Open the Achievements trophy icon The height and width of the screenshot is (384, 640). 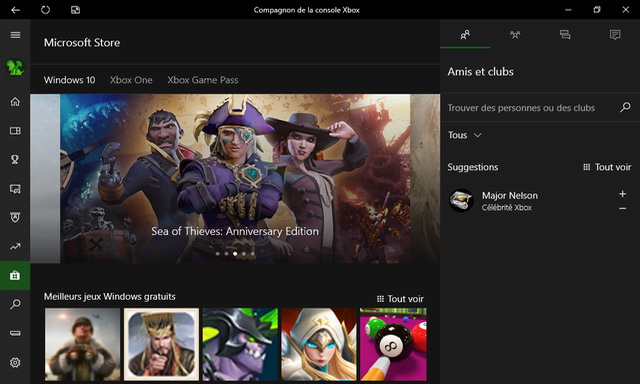coord(15,160)
